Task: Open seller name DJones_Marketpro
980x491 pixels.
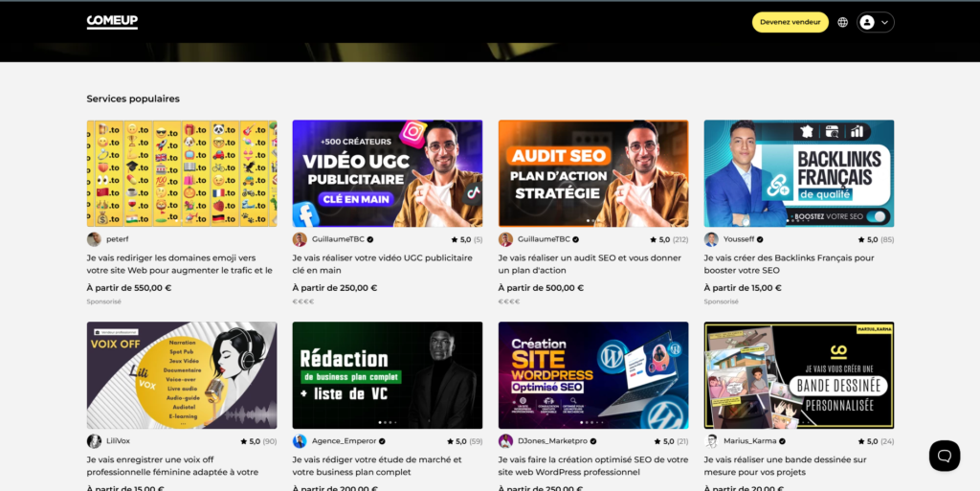Action: click(x=552, y=441)
